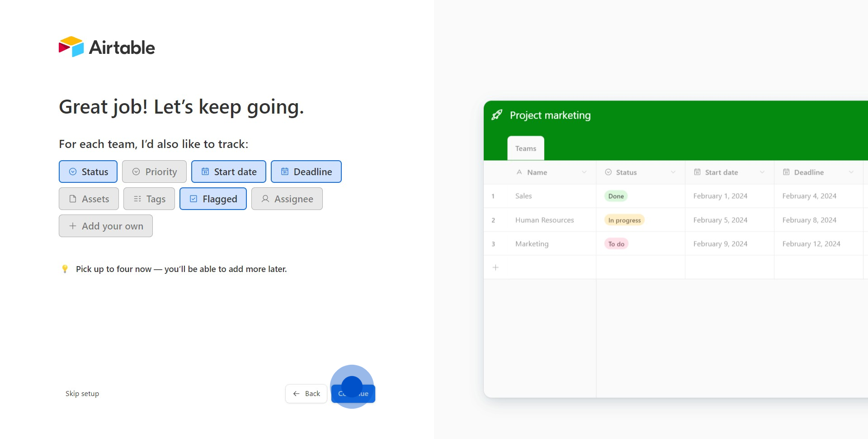The width and height of the screenshot is (868, 439).
Task: Click the text-type icon in Name column header
Action: [x=519, y=172]
